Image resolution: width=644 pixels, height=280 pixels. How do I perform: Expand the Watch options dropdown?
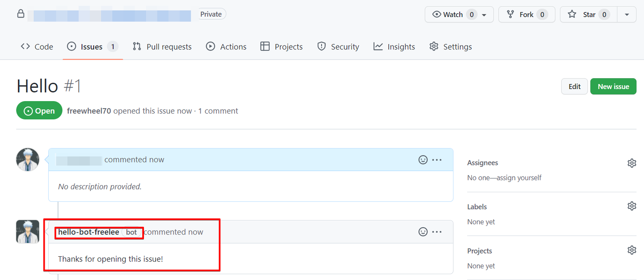tap(484, 14)
